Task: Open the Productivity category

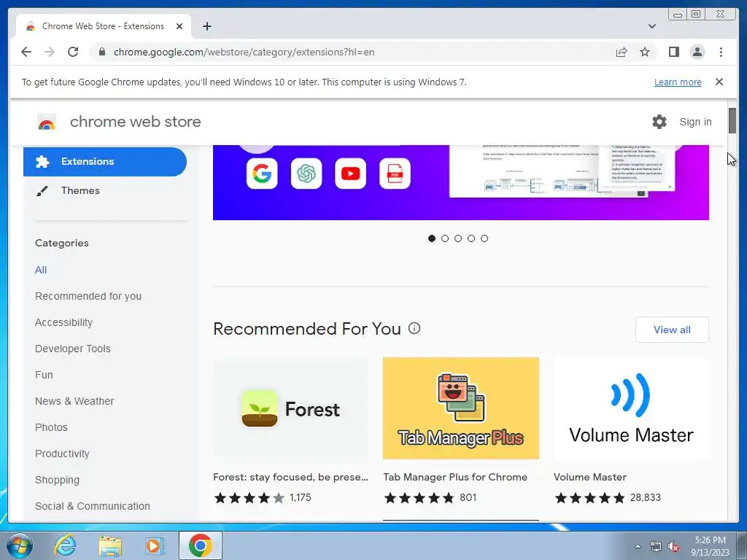Action: 62,454
